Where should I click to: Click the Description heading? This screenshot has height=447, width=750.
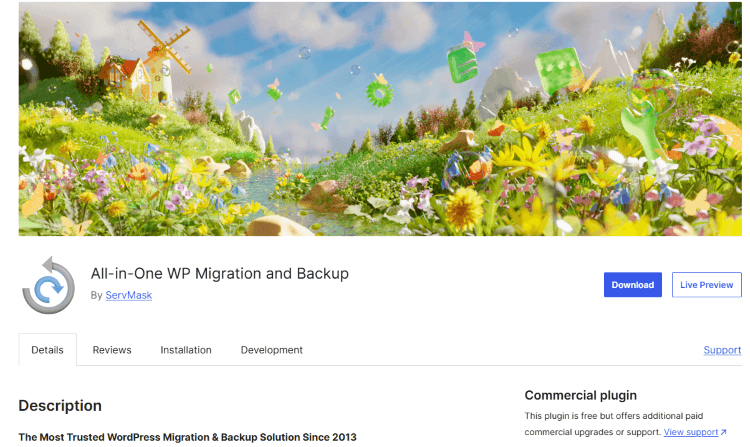[x=60, y=405]
